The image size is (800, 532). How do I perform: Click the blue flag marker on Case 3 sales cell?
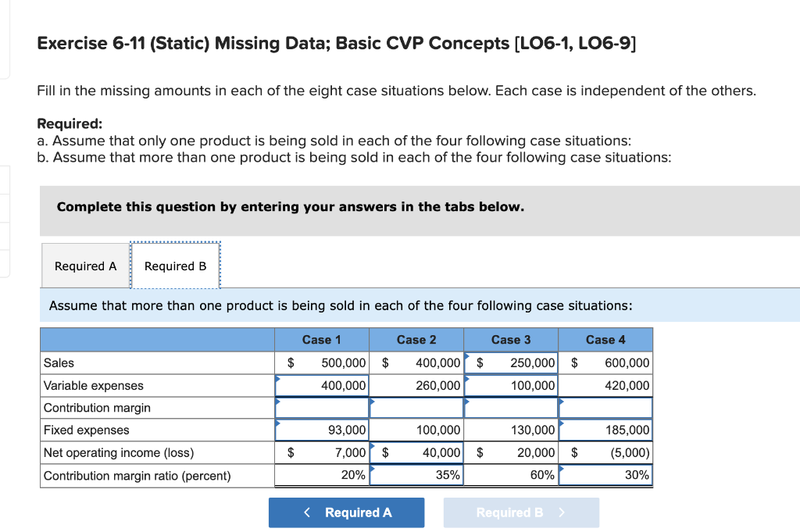pos(465,359)
